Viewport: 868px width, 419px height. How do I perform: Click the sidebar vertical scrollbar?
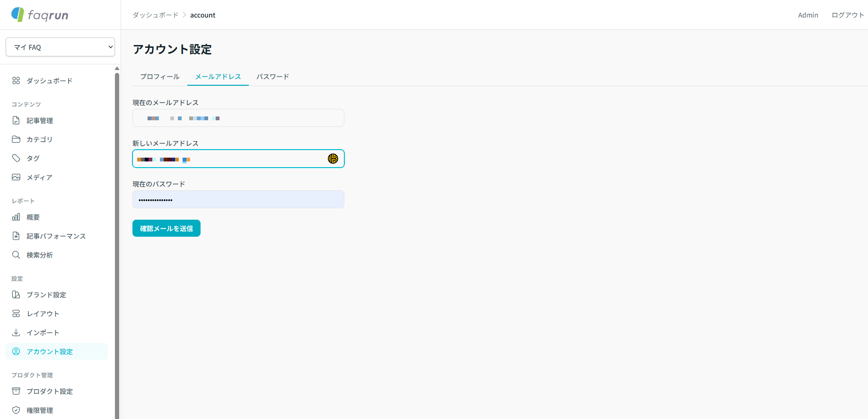pos(117,245)
